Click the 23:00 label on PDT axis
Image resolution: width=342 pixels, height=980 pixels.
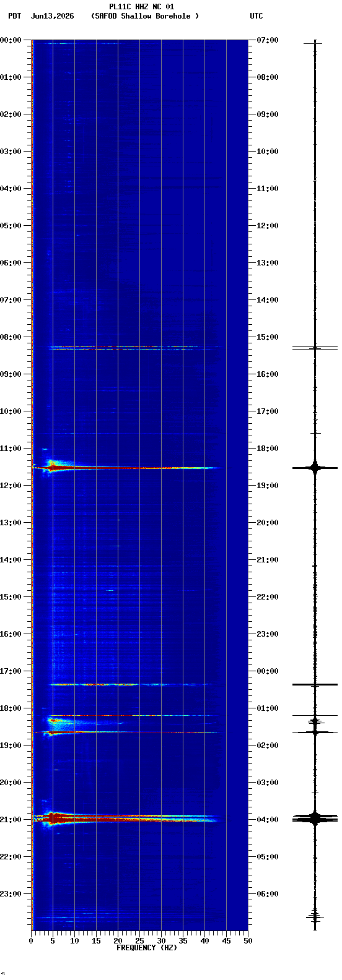click(x=11, y=894)
